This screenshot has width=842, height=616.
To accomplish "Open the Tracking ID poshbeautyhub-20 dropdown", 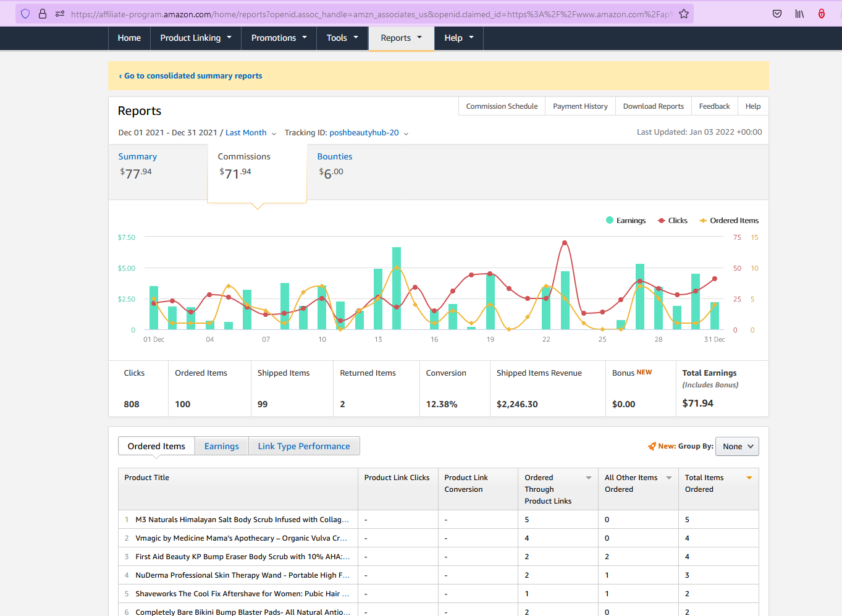I will pos(369,133).
